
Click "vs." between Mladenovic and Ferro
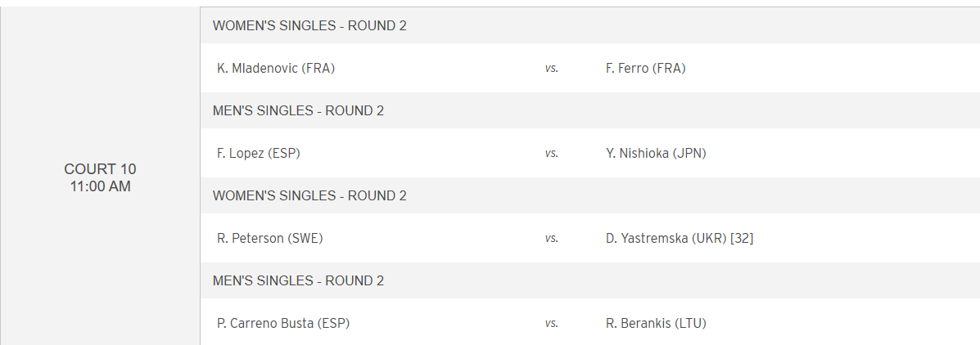(552, 69)
